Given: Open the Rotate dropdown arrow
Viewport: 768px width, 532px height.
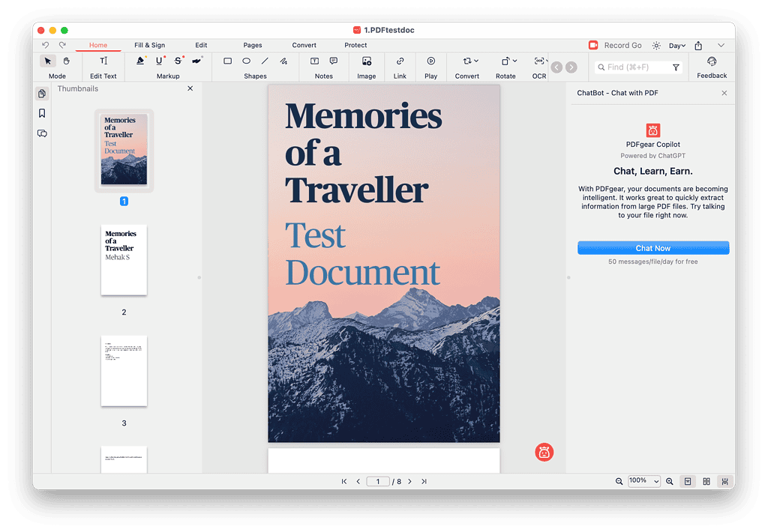Looking at the screenshot, I should click(514, 61).
